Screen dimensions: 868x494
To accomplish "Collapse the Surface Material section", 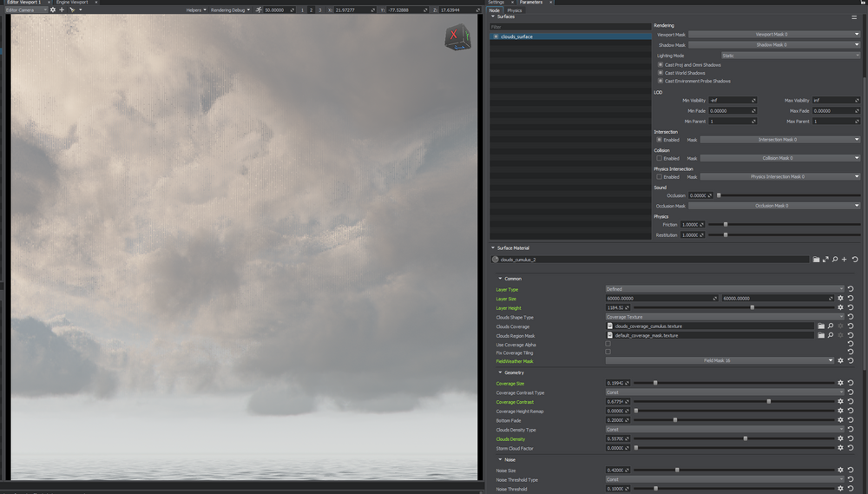I will coord(493,247).
